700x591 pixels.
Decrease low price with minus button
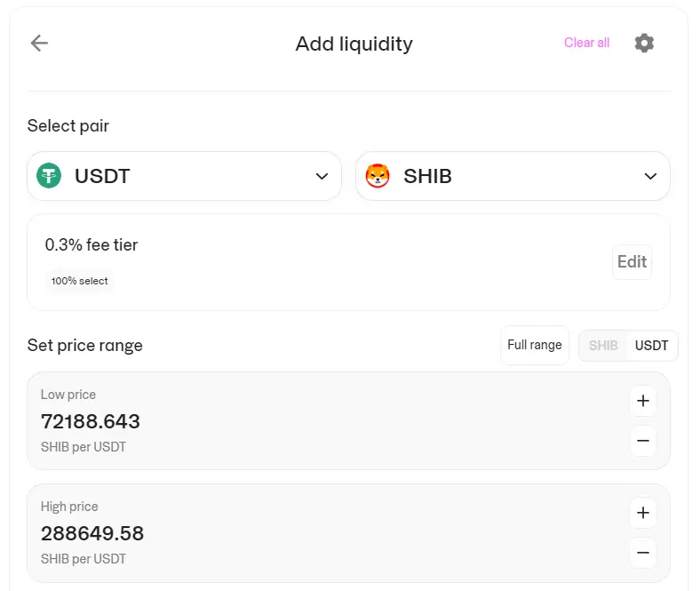643,441
